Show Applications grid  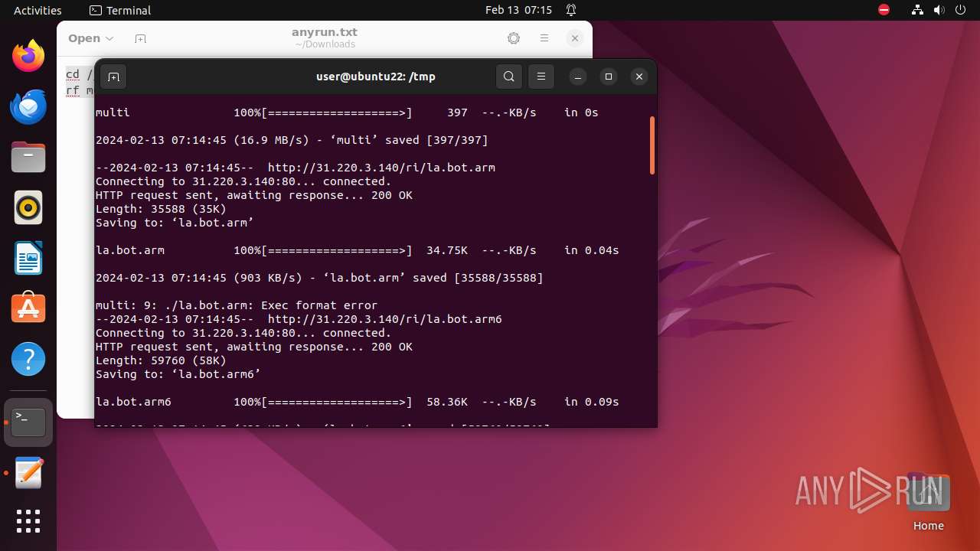[x=28, y=521]
